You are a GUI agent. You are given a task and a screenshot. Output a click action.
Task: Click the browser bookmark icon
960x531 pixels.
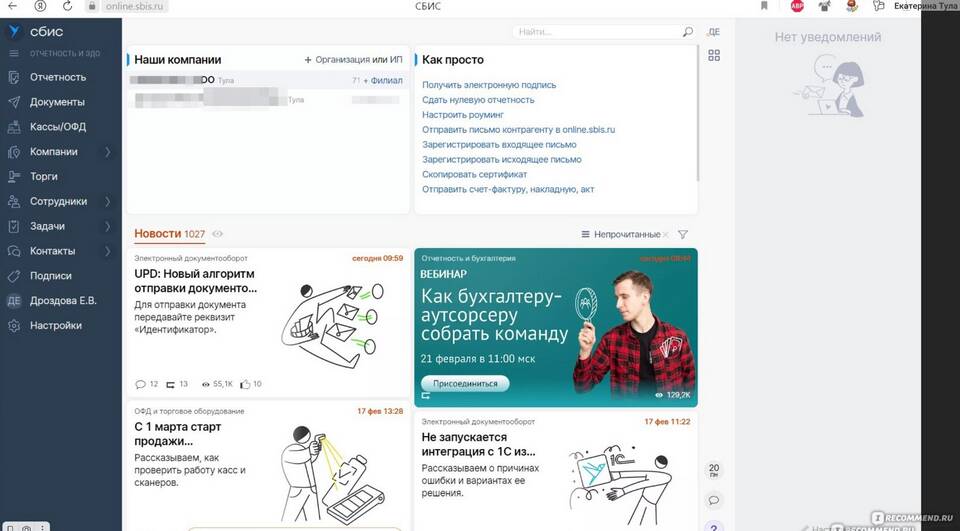click(764, 6)
